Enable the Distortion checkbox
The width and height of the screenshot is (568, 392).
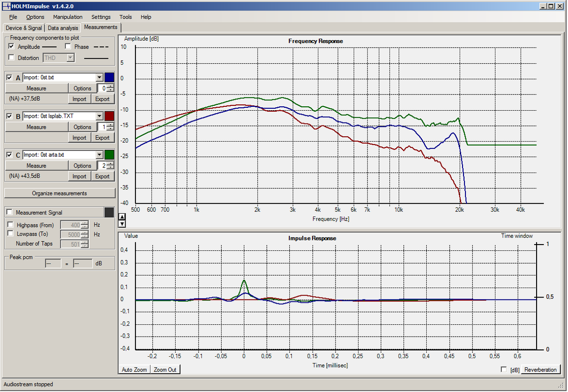tap(11, 57)
